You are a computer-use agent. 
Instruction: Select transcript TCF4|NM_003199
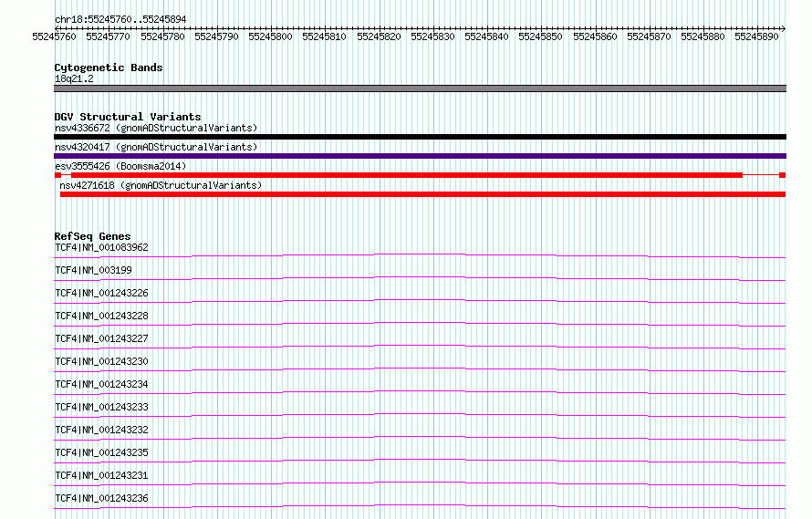coord(93,270)
